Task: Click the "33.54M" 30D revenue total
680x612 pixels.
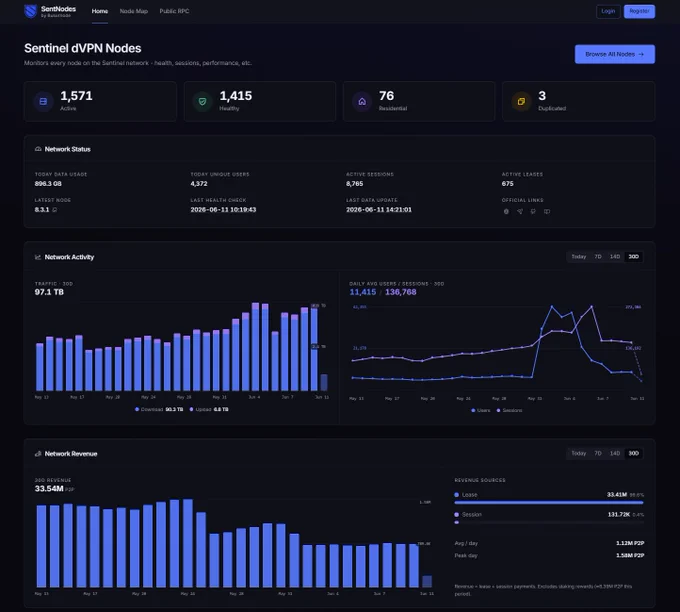Action: tap(49, 489)
